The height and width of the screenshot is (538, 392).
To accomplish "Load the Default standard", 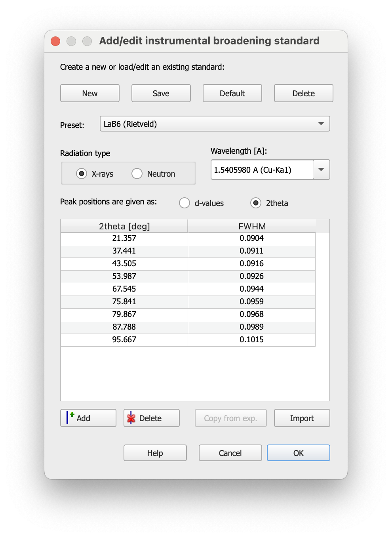I will [232, 93].
